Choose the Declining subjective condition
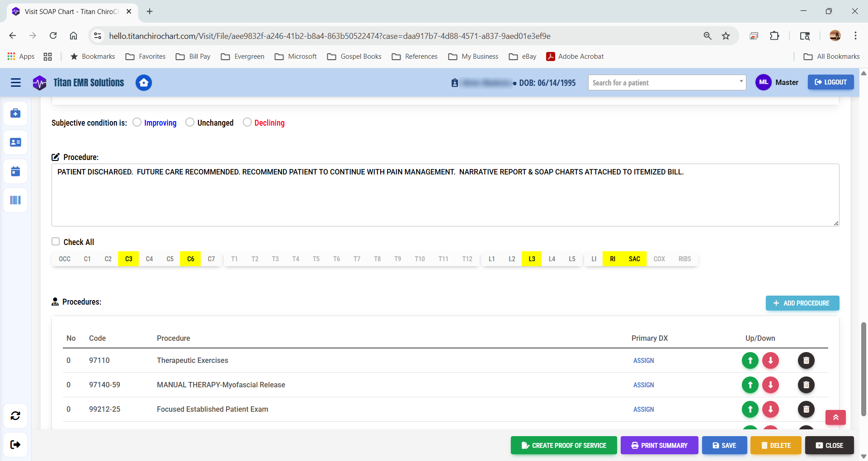Image resolution: width=868 pixels, height=461 pixels. pyautogui.click(x=247, y=122)
